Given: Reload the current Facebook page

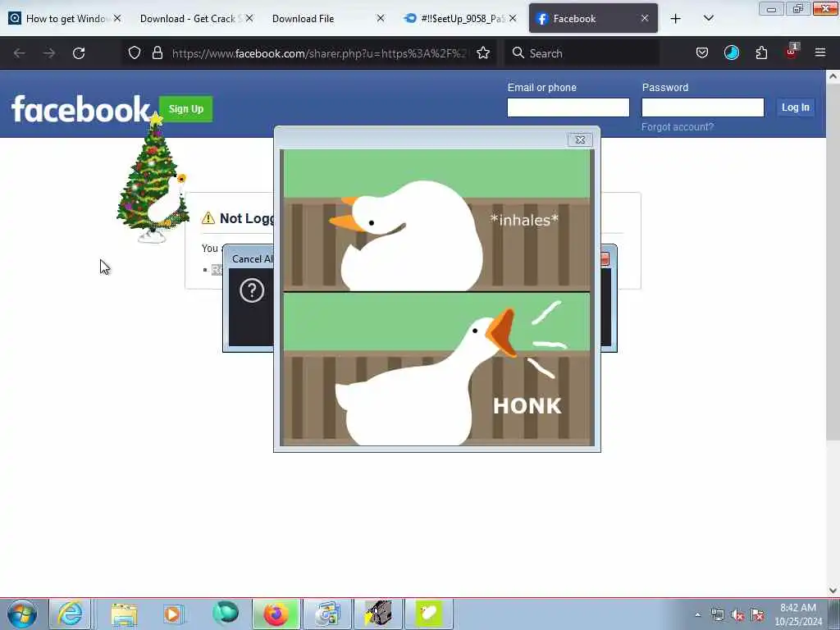Looking at the screenshot, I should [x=79, y=53].
